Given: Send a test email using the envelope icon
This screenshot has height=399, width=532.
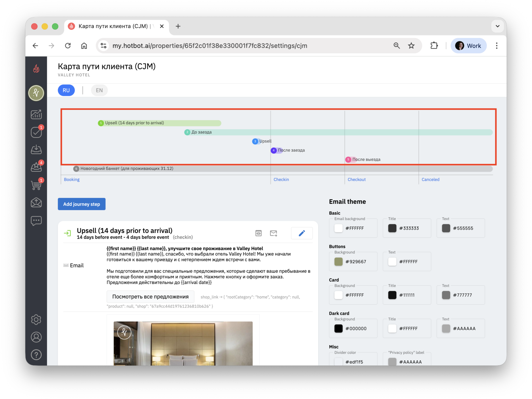Looking at the screenshot, I should 274,233.
